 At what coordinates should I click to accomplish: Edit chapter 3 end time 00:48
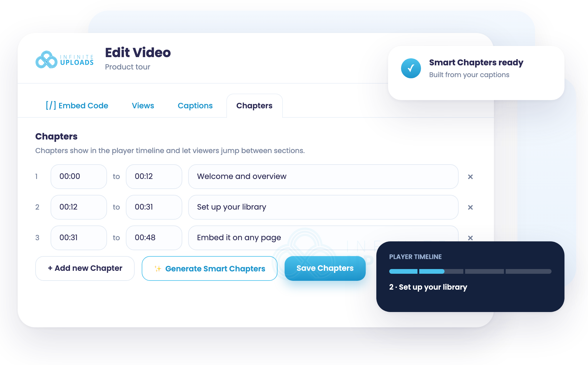point(154,238)
